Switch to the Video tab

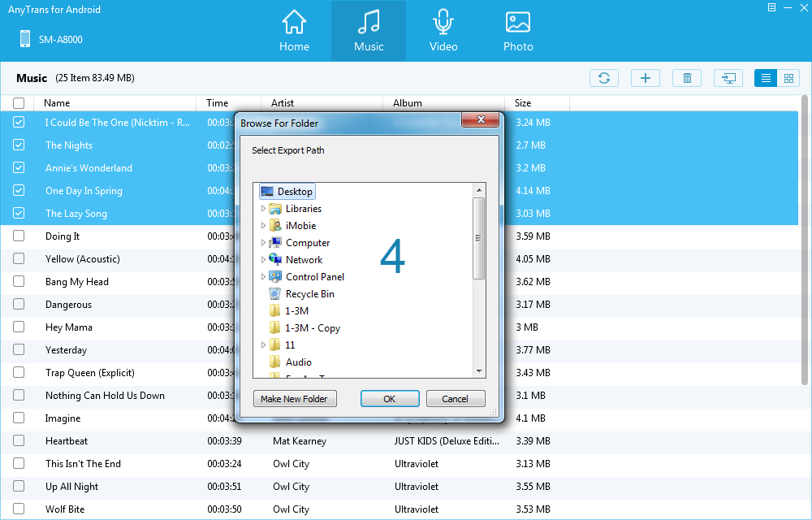[x=443, y=31]
